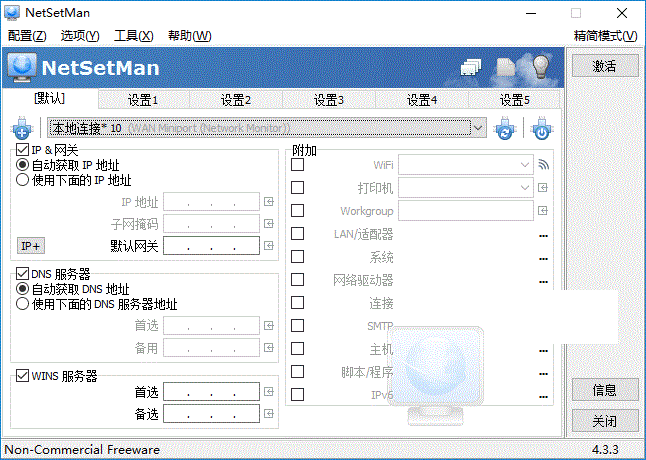This screenshot has height=460, width=646.
Task: Enable the 连接 checkbox
Action: click(297, 303)
